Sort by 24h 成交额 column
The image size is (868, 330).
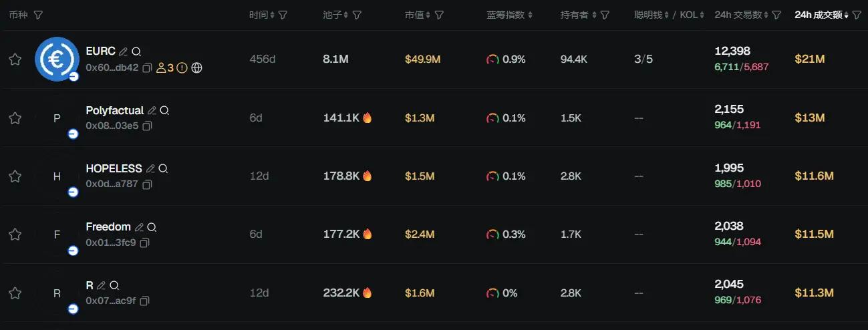[823, 15]
